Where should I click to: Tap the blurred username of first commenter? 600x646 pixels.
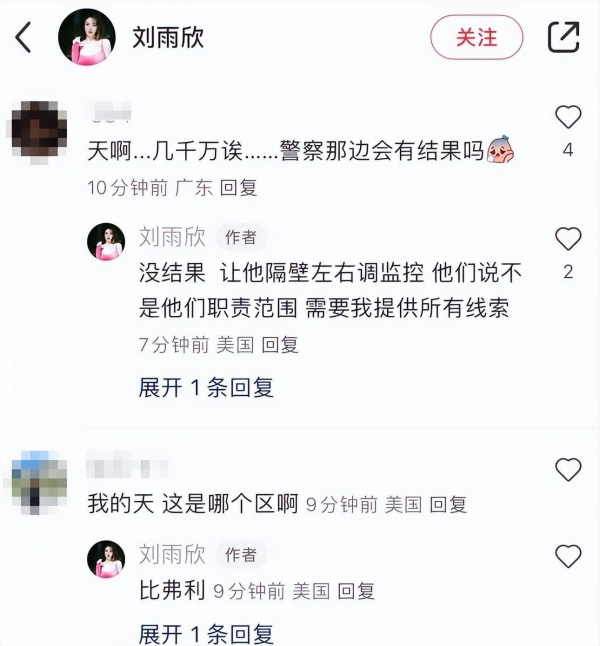click(109, 112)
